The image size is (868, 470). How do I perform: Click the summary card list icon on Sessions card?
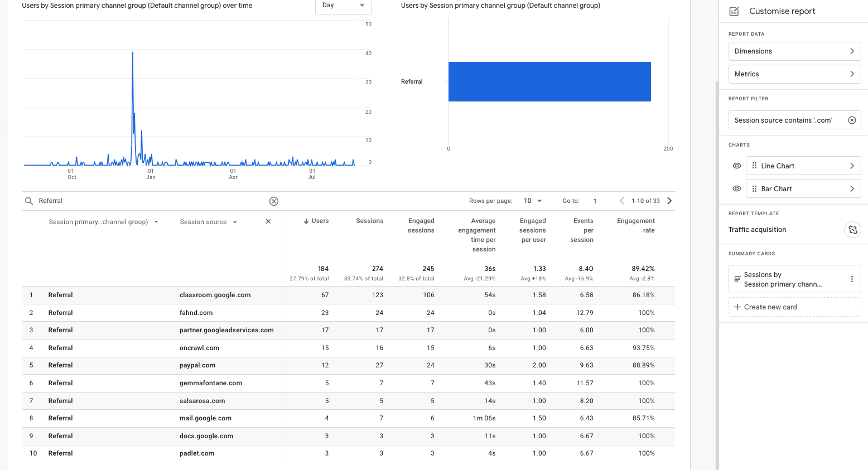click(x=736, y=279)
